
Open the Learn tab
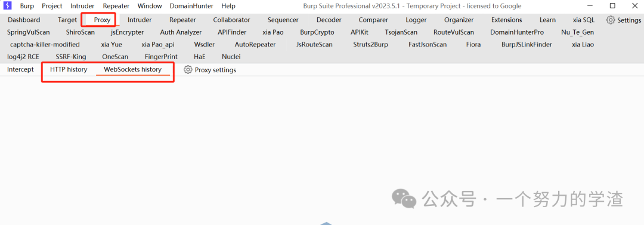click(x=548, y=20)
